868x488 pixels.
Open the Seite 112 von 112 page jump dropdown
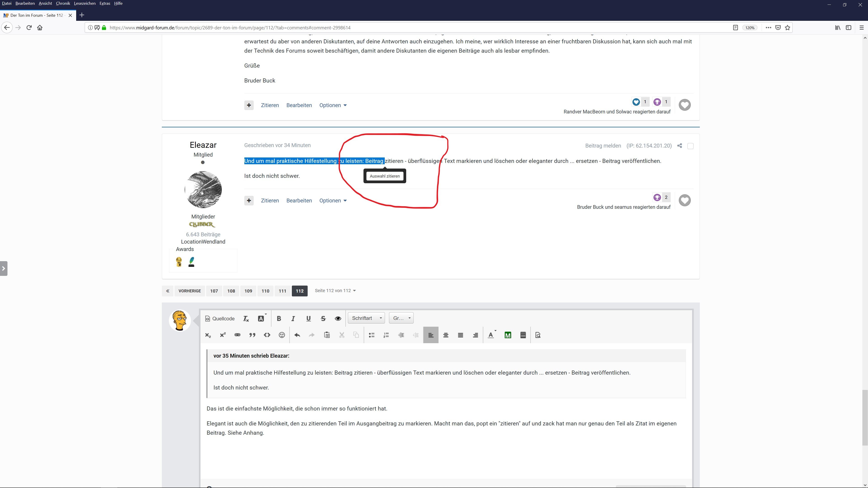point(335,290)
